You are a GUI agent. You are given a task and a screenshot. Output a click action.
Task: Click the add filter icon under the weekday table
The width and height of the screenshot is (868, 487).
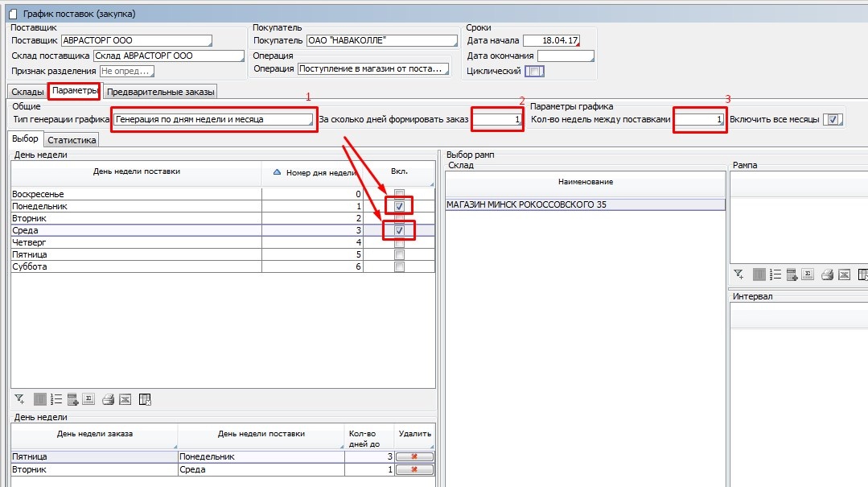click(19, 398)
